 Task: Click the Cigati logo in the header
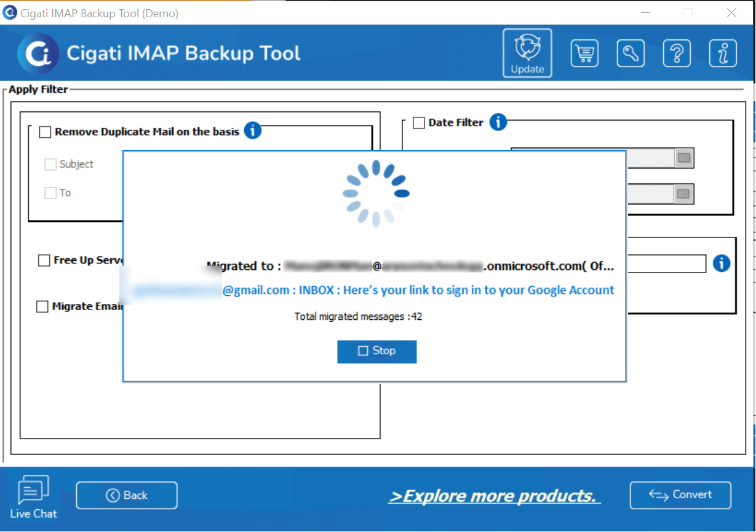pos(38,54)
